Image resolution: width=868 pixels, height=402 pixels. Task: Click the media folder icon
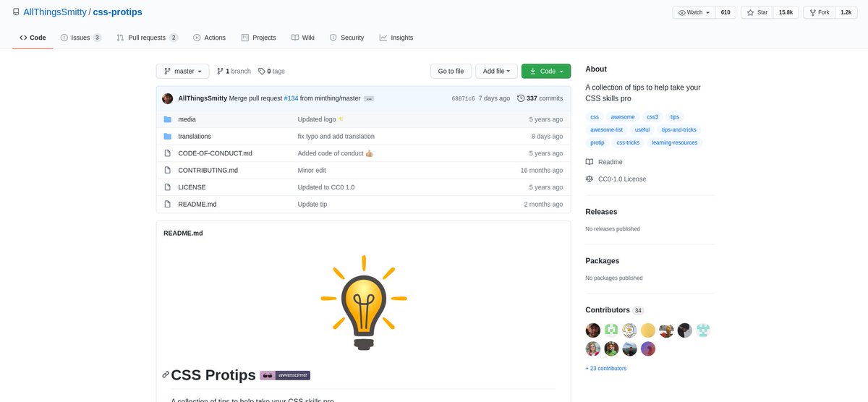(167, 119)
